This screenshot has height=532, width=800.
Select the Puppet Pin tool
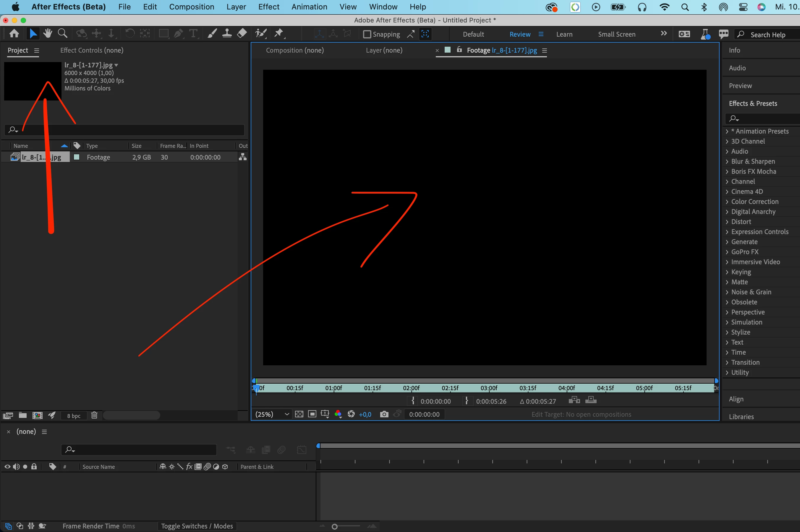click(x=279, y=34)
